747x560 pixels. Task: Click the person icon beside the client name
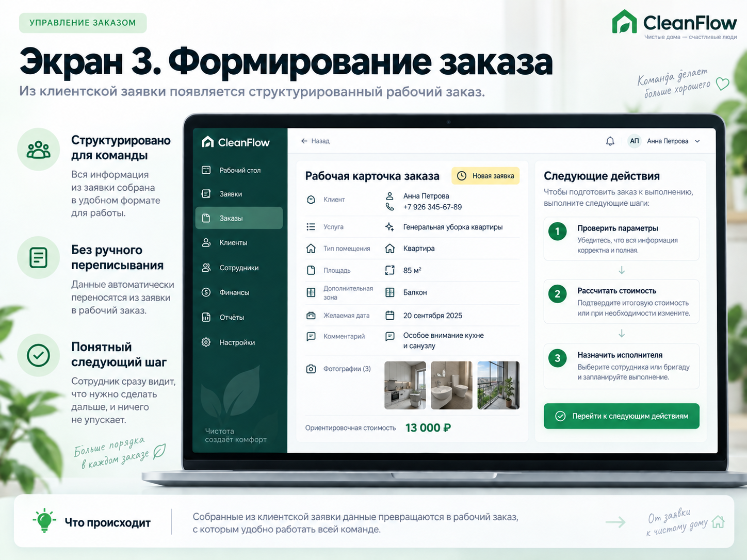[390, 196]
